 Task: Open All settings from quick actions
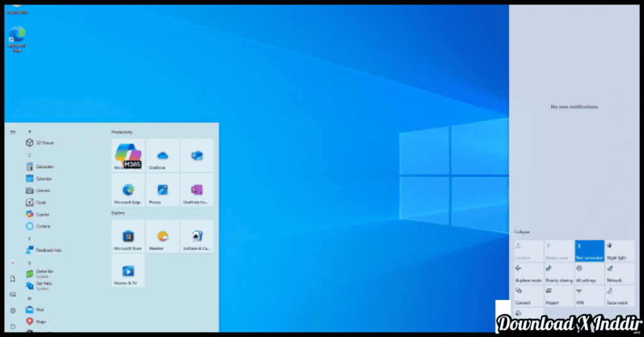[x=589, y=273]
